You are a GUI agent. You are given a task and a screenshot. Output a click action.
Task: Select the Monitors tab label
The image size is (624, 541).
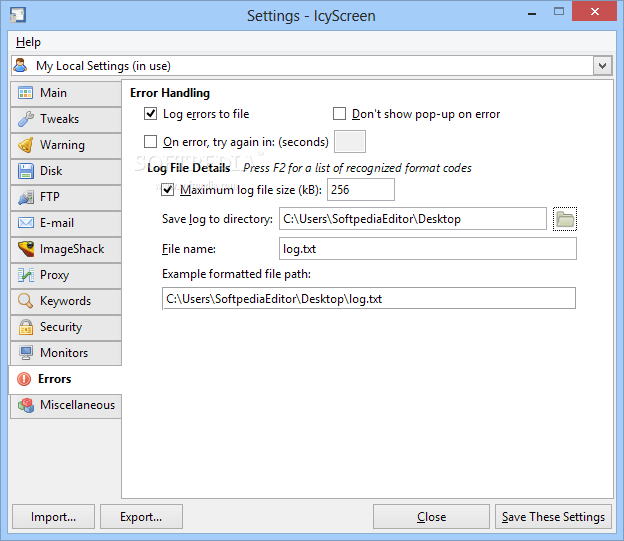64,353
